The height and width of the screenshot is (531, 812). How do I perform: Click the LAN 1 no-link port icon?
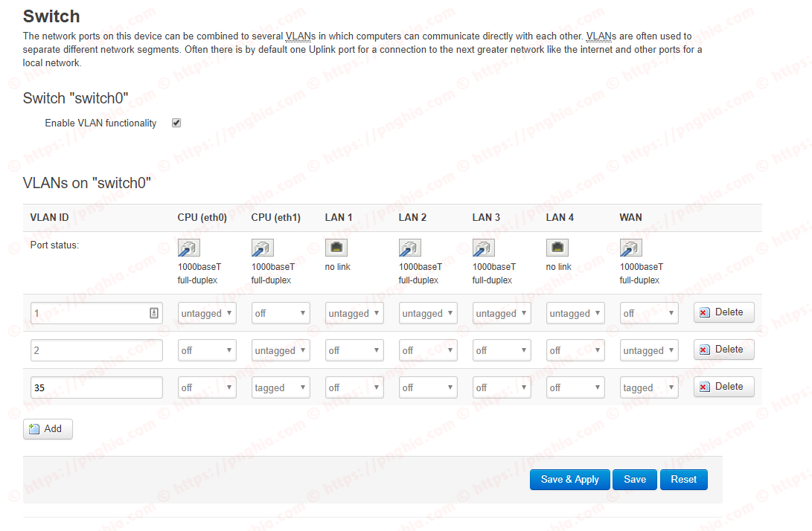(336, 248)
